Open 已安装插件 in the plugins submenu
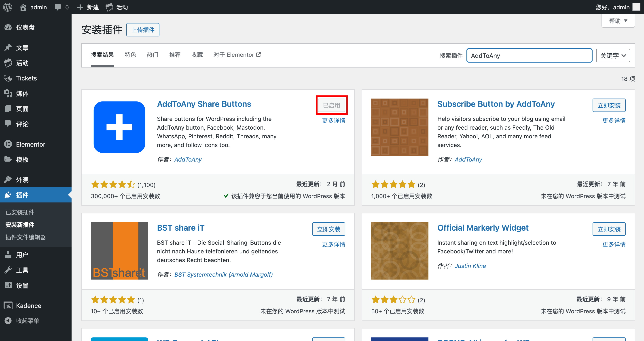The image size is (644, 341). coord(20,212)
